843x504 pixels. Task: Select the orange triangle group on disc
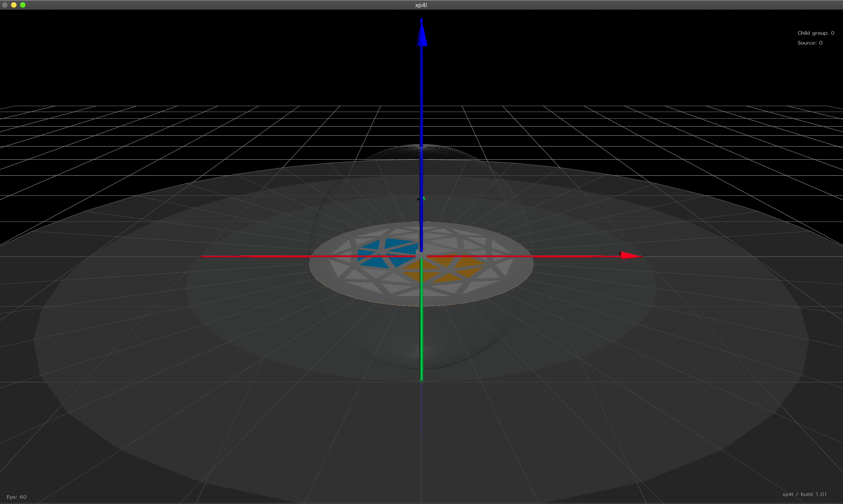[443, 268]
